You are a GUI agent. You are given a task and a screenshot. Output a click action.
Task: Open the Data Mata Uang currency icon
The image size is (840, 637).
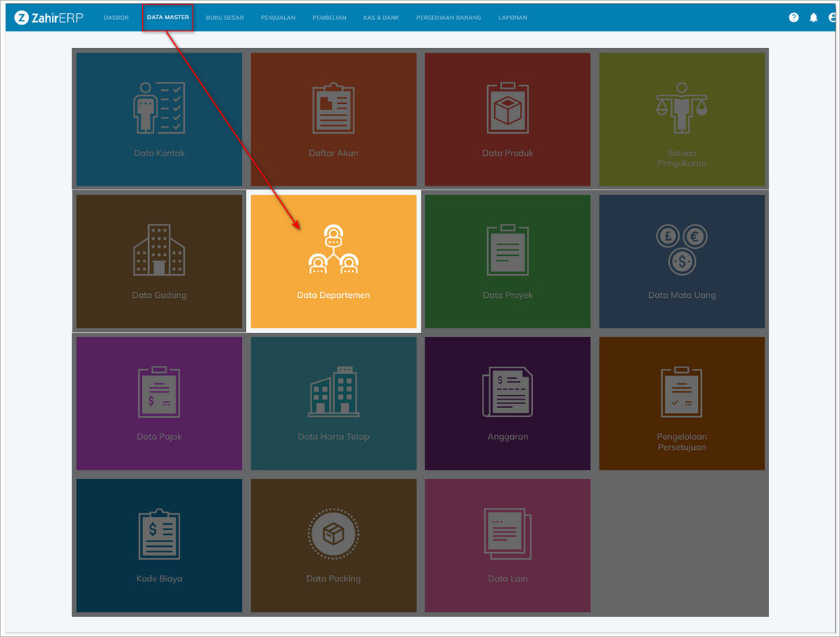[682, 250]
